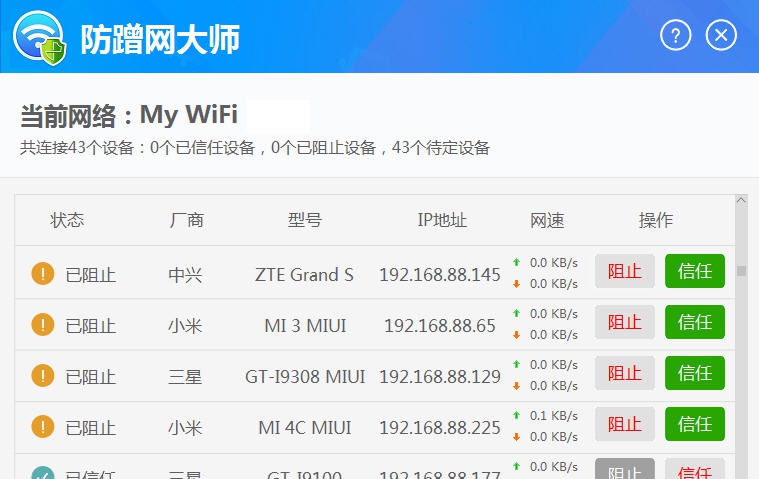Click warning status icon for MI 4C MIUI
The image size is (759, 479).
(43, 426)
